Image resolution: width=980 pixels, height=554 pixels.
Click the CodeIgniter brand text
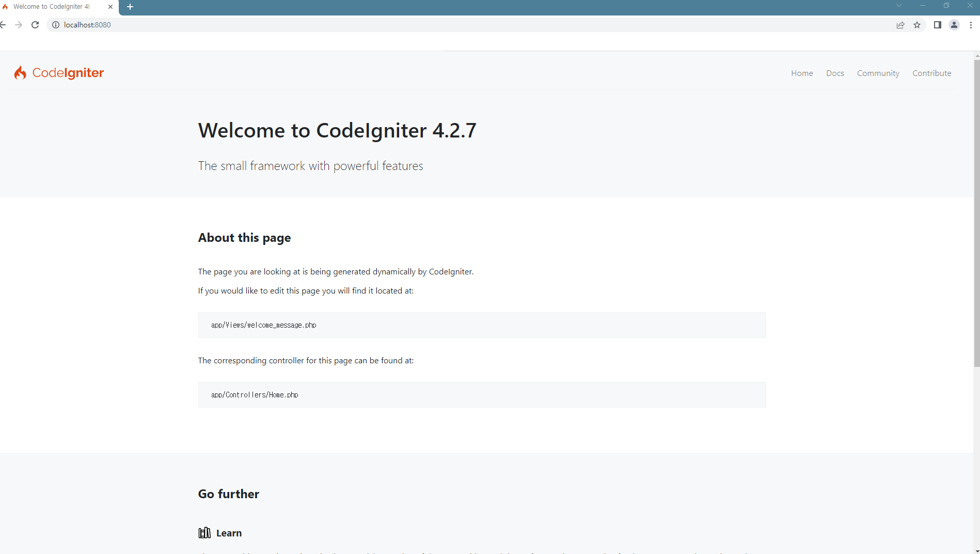pos(68,73)
